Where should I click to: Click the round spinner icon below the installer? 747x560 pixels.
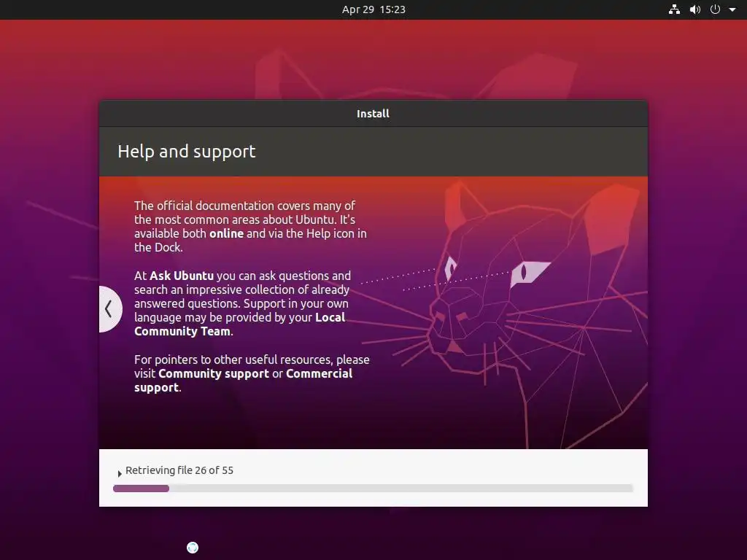tap(193, 548)
